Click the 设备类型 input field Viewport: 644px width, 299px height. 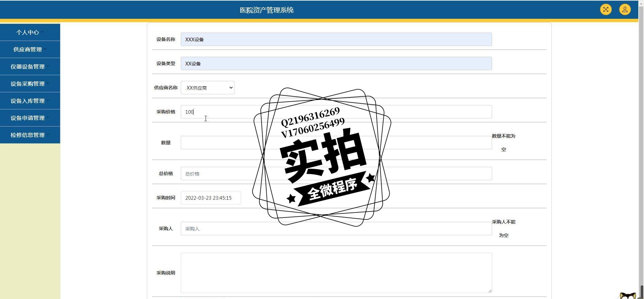coord(336,63)
